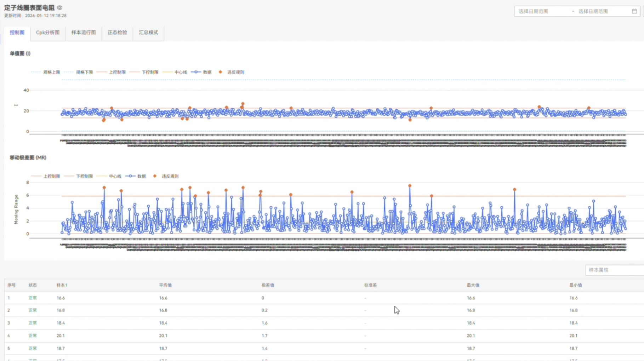Toggle 上控制限 legend in the 单值图 chart
This screenshot has width=644, height=361.
[111, 72]
